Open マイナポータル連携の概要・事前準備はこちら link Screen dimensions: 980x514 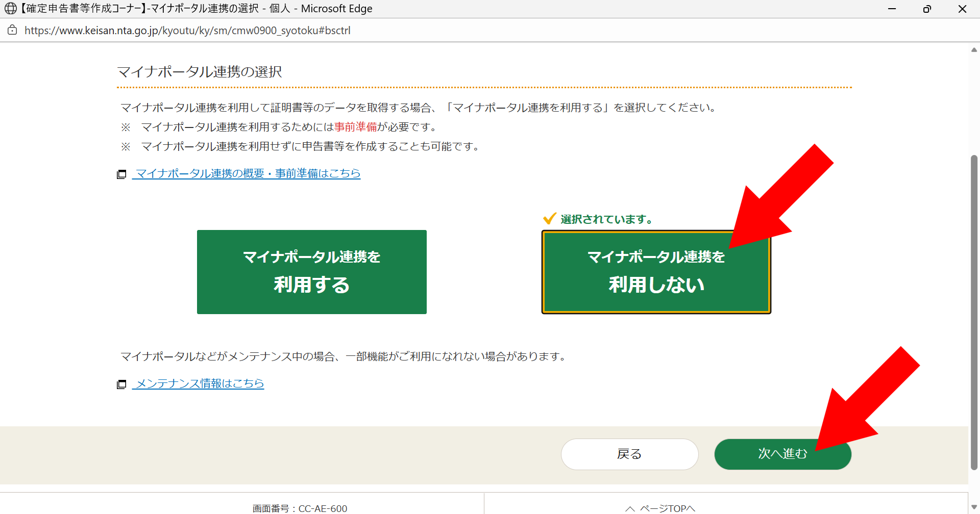(x=248, y=173)
